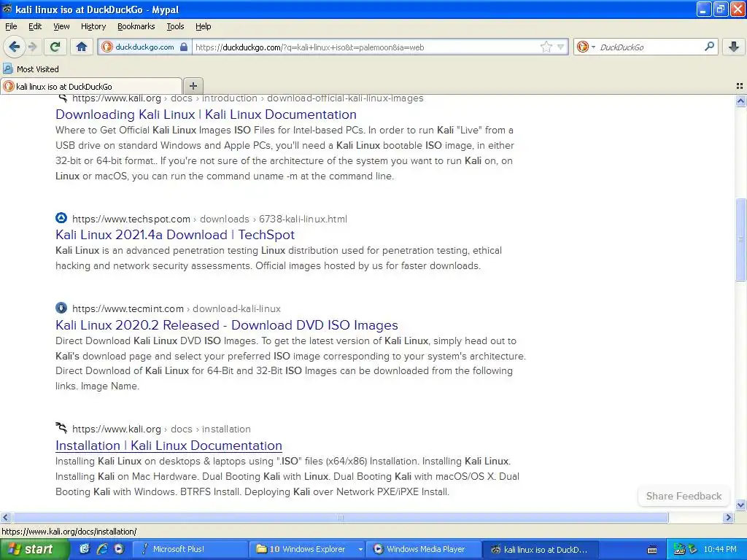The image size is (747, 560).
Task: Click the horizontal scrollbar left arrow
Action: click(6, 517)
